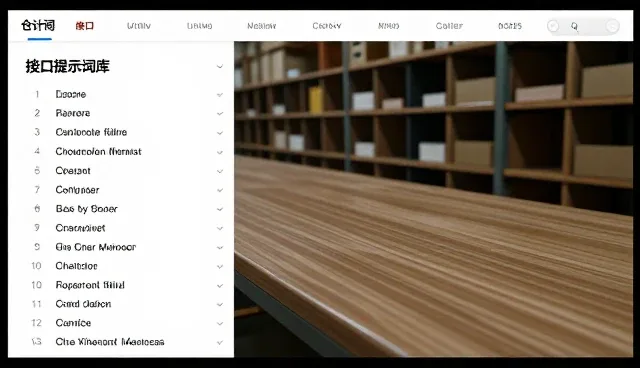640x368 pixels.
Task: Click the black Chinese logo at the top left
Action: point(38,25)
